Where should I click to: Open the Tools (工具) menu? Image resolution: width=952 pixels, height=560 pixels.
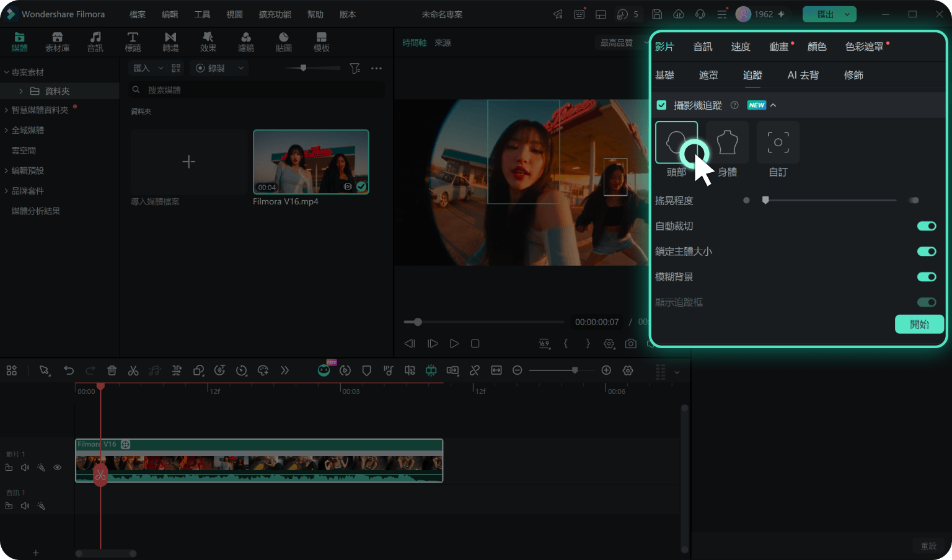pos(202,14)
